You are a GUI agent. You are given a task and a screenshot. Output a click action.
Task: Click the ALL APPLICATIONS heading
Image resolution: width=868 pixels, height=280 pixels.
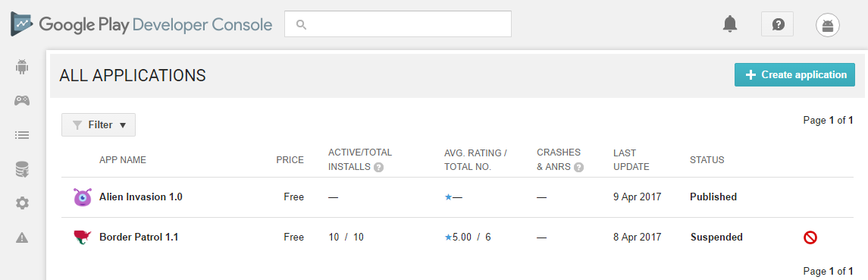coord(133,75)
